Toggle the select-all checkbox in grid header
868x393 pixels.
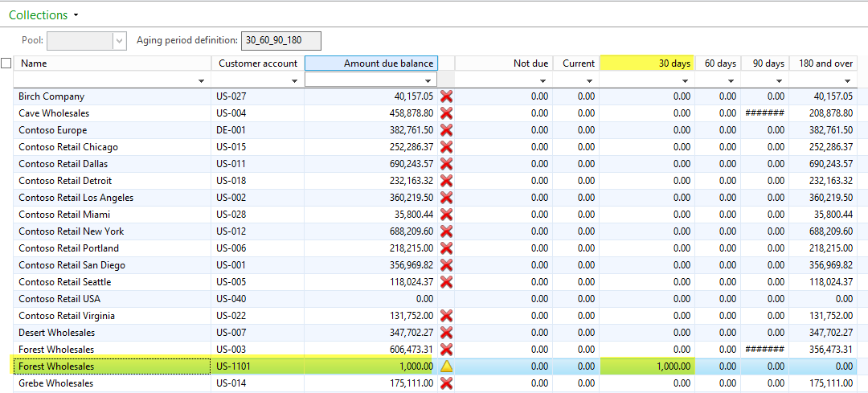6,63
